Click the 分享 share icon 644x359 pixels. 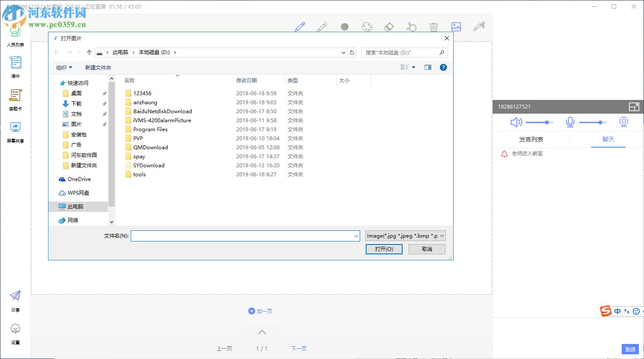pyautogui.click(x=15, y=301)
